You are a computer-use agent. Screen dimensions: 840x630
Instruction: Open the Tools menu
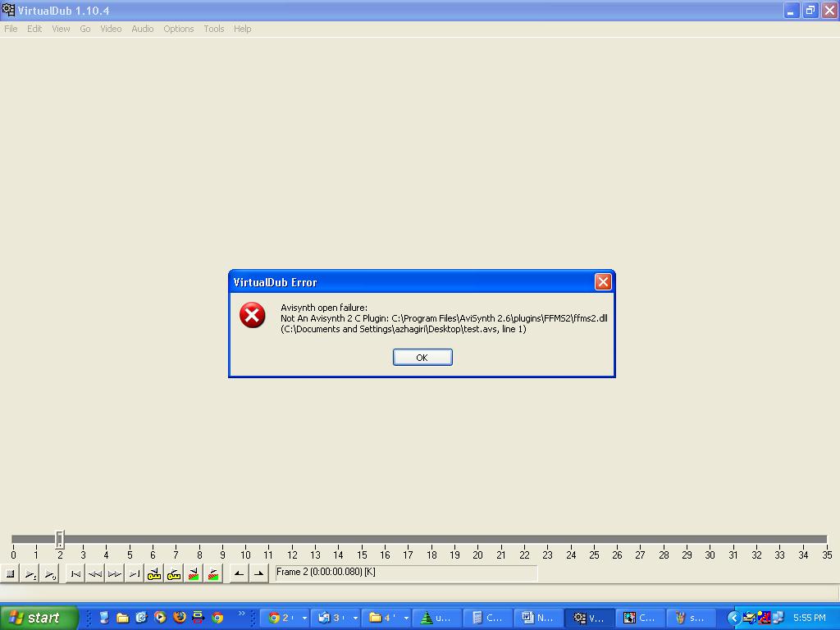click(214, 29)
